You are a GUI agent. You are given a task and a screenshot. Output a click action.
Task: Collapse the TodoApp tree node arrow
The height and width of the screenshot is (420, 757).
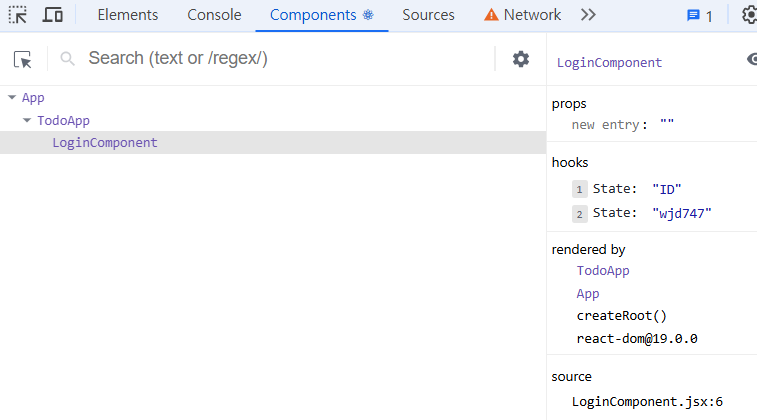pos(27,120)
